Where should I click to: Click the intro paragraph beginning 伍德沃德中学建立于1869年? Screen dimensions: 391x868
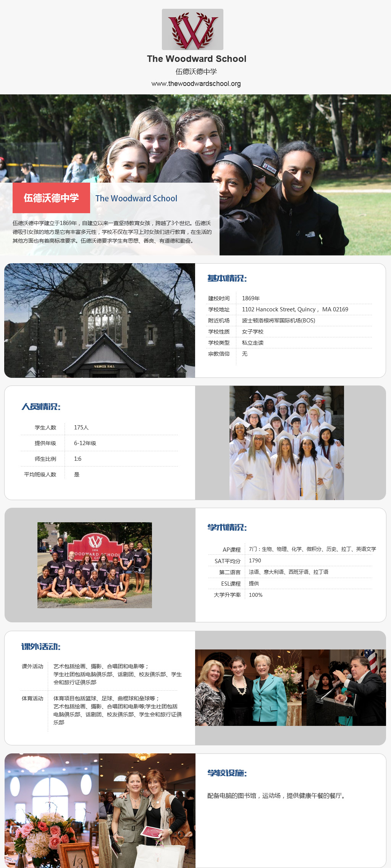[112, 232]
